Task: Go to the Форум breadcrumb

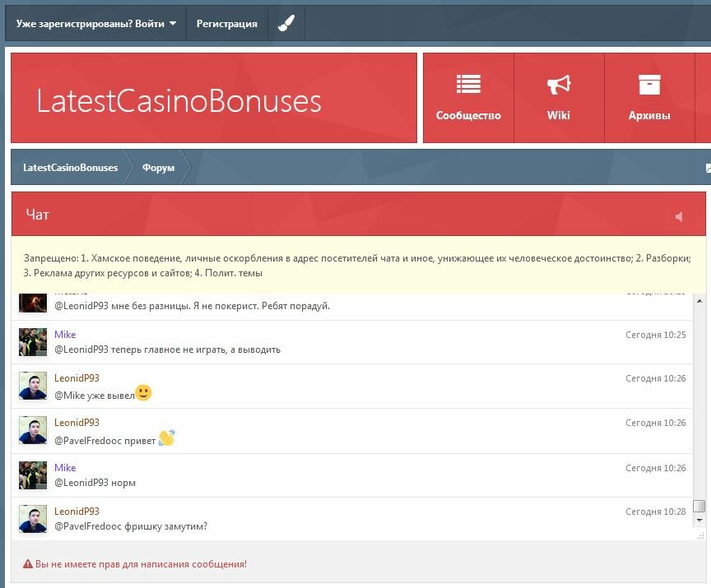Action: (x=158, y=168)
